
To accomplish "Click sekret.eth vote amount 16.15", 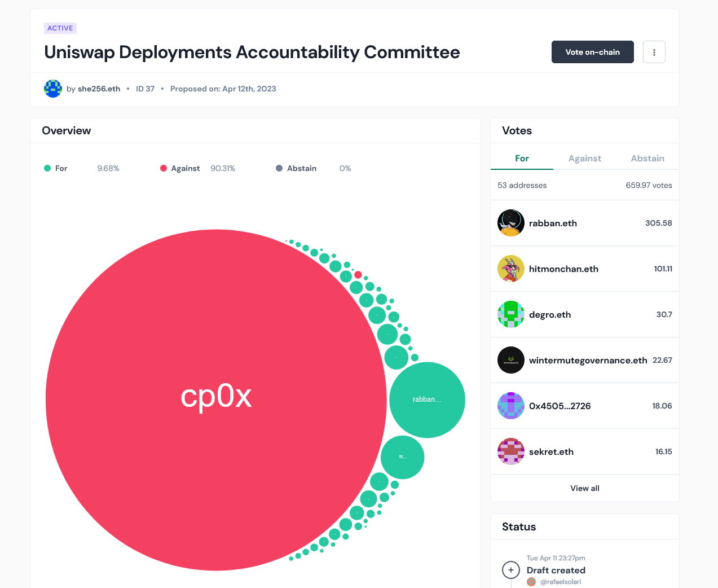I will tap(664, 451).
